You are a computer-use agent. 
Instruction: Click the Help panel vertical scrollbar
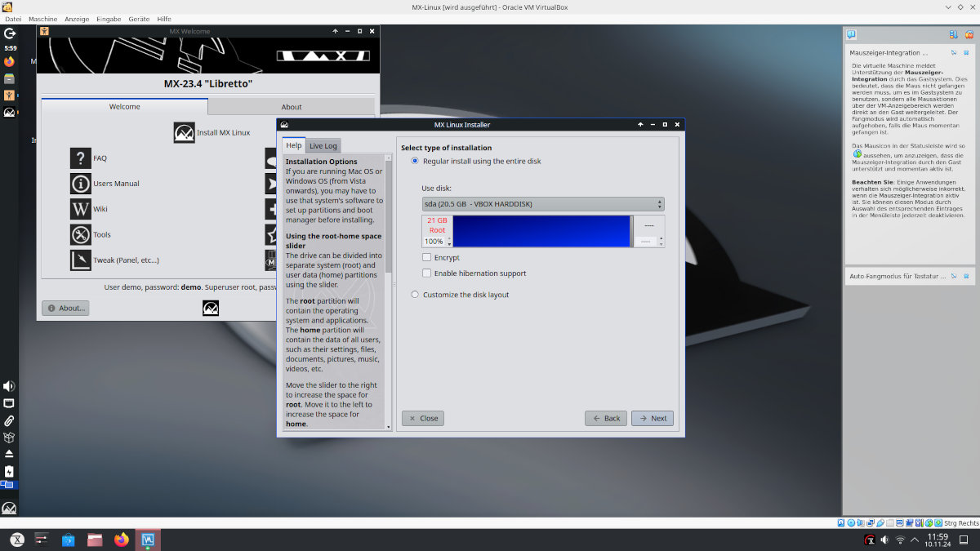click(389, 291)
